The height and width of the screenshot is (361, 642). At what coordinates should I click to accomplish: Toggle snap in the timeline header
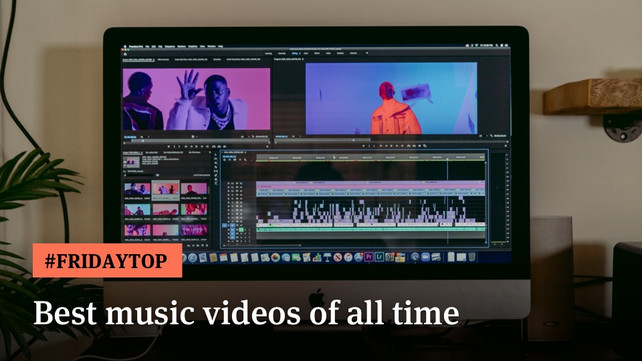[229, 160]
